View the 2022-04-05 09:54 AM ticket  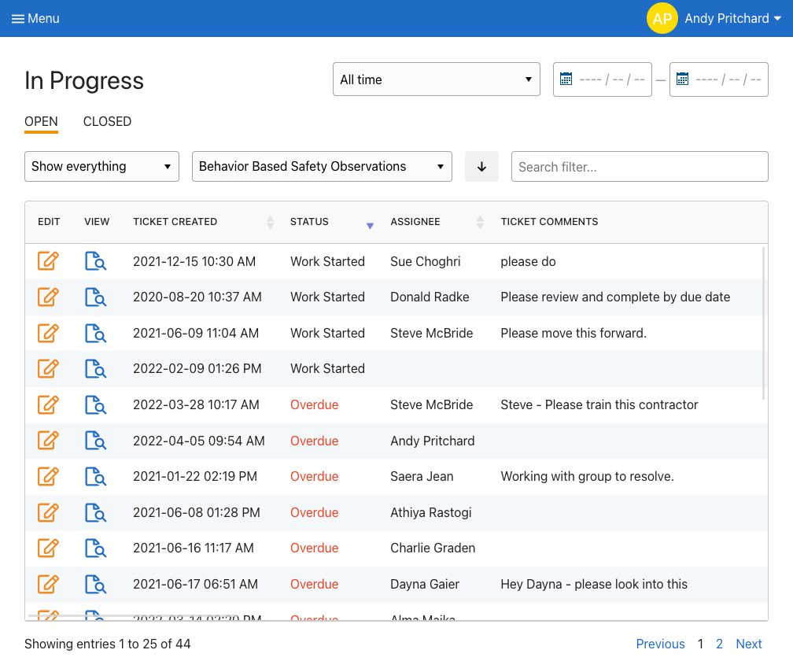[96, 441]
